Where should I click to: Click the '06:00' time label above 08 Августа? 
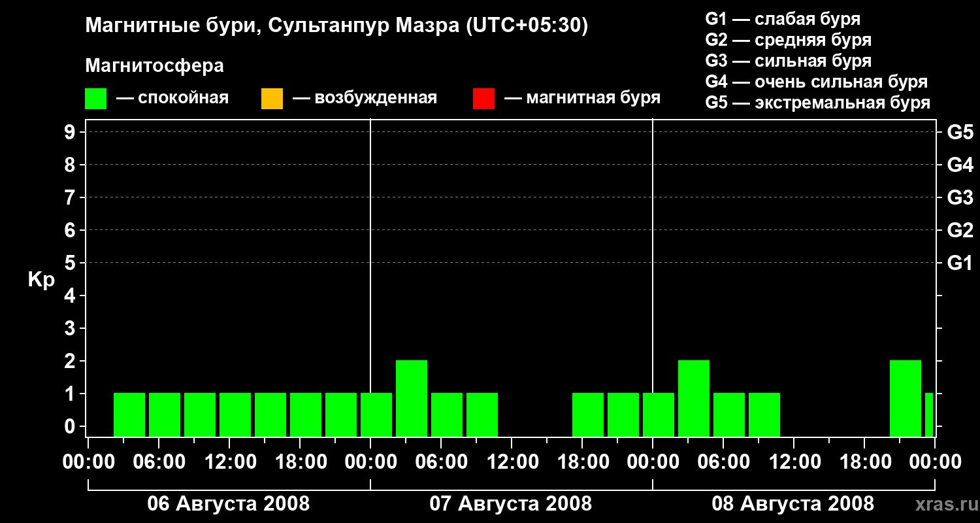pyautogui.click(x=723, y=462)
